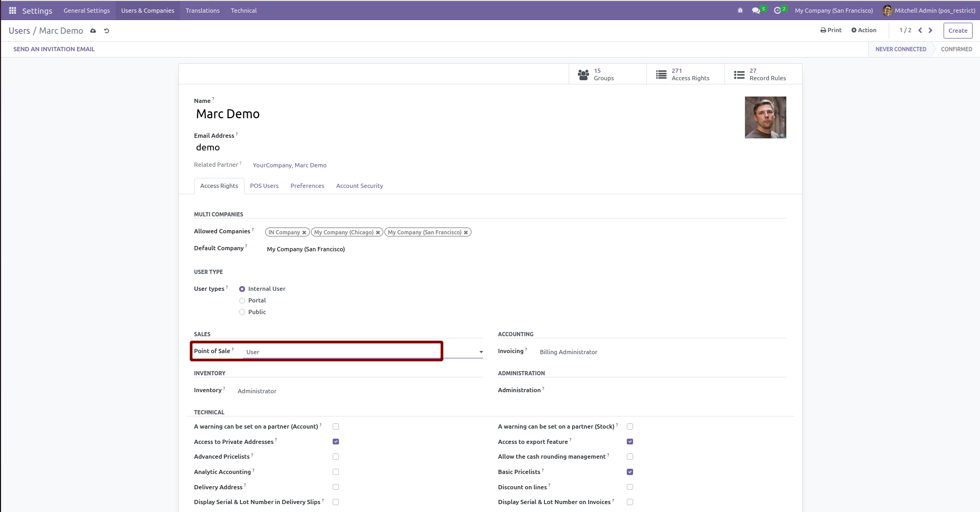This screenshot has height=512, width=980.
Task: Click the save manually cloud icon
Action: (x=93, y=31)
